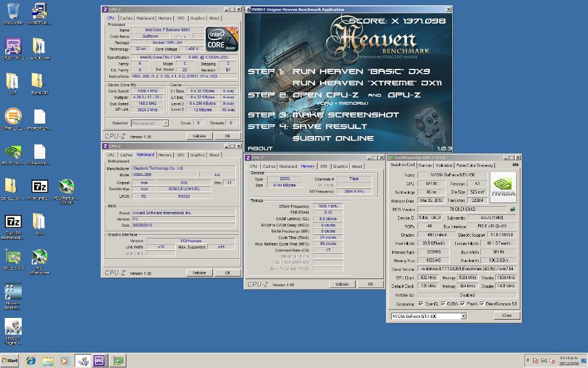Open the MSIAfterburner GTX580 desktop icon
588x368 pixels.
pyautogui.click(x=66, y=191)
